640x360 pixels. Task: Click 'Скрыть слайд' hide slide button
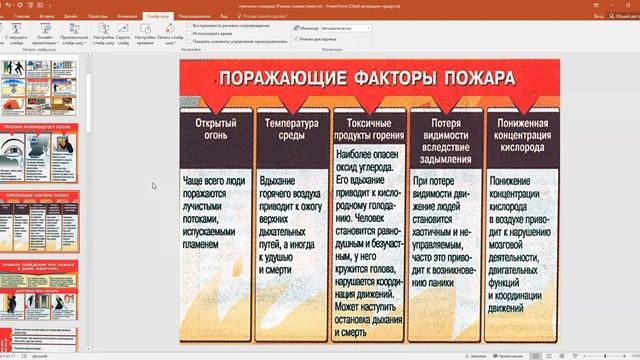click(x=123, y=34)
